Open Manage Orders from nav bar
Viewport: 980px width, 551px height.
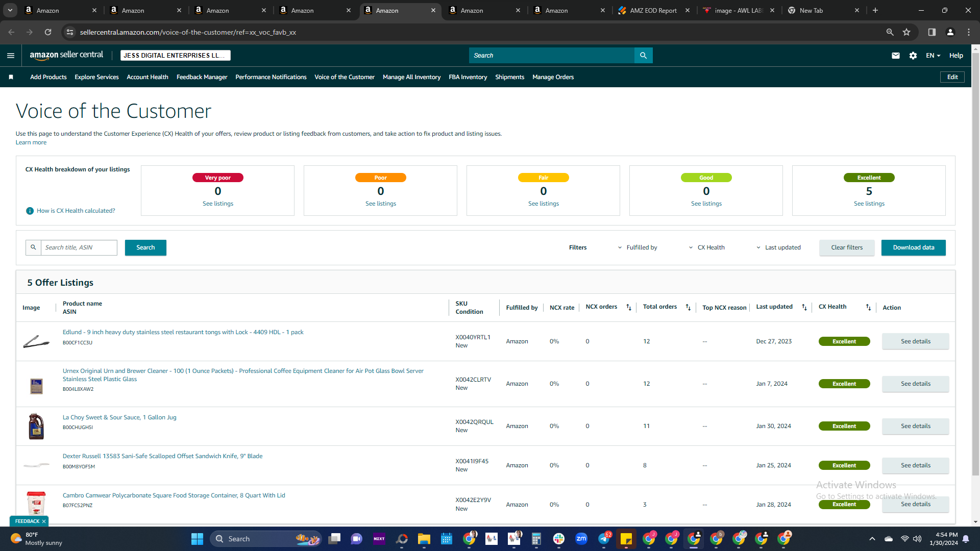click(x=553, y=77)
